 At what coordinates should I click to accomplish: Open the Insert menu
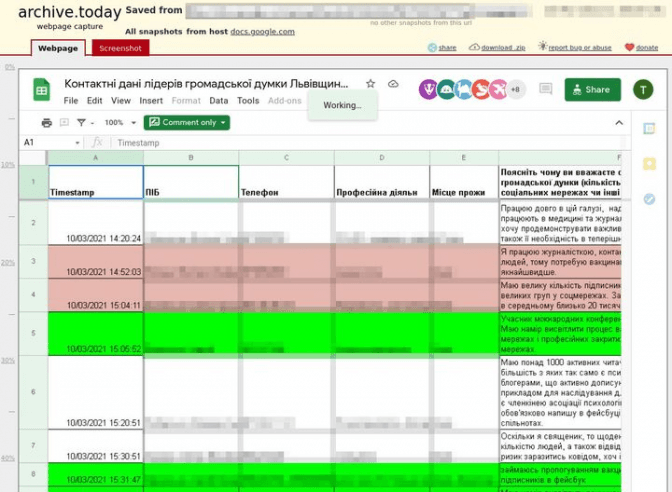(x=151, y=101)
